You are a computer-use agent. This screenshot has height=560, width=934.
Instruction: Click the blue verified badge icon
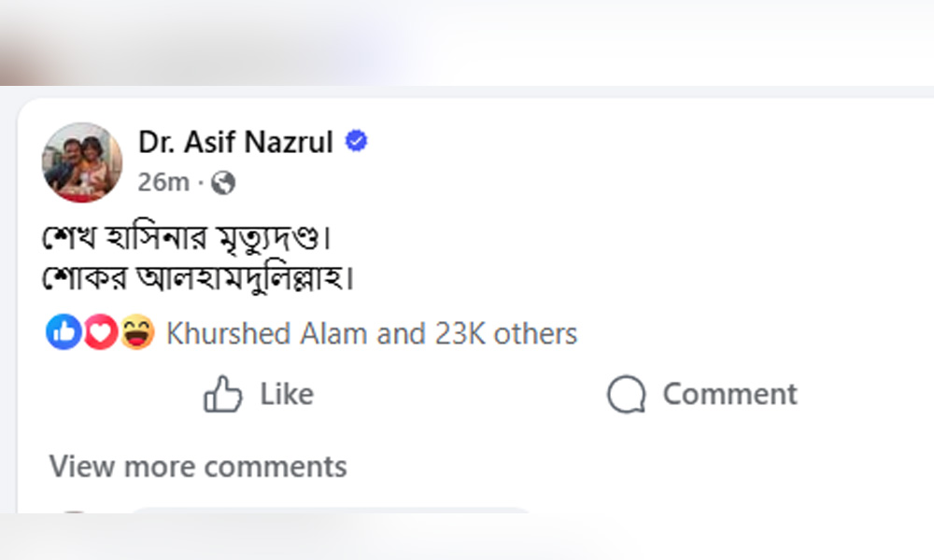pyautogui.click(x=357, y=142)
